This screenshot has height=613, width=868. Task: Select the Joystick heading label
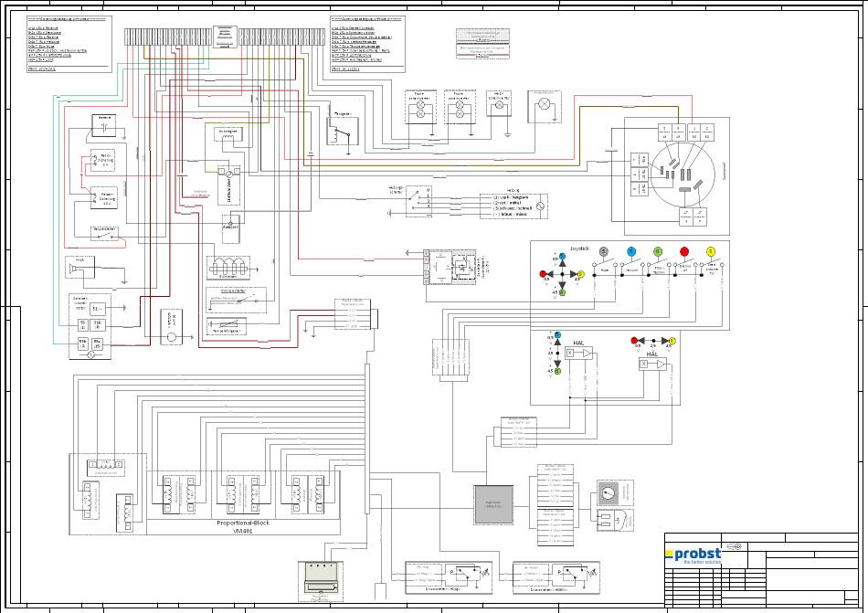pos(579,249)
